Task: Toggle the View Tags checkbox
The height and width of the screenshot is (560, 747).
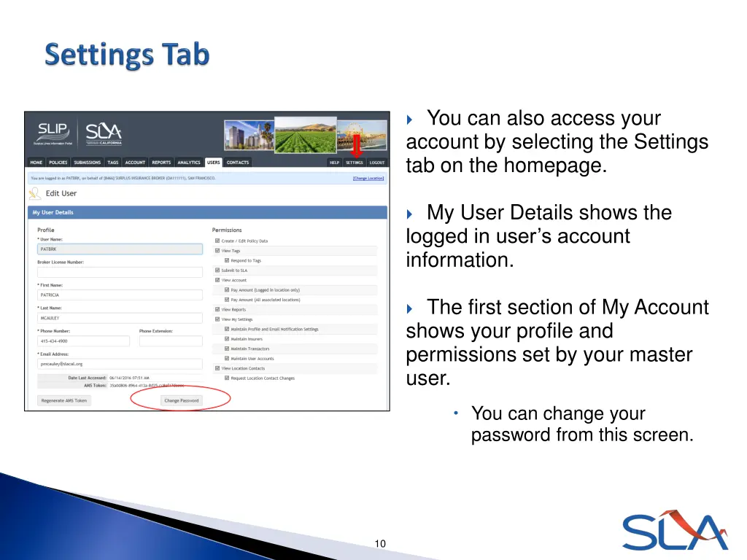Action: click(x=217, y=251)
